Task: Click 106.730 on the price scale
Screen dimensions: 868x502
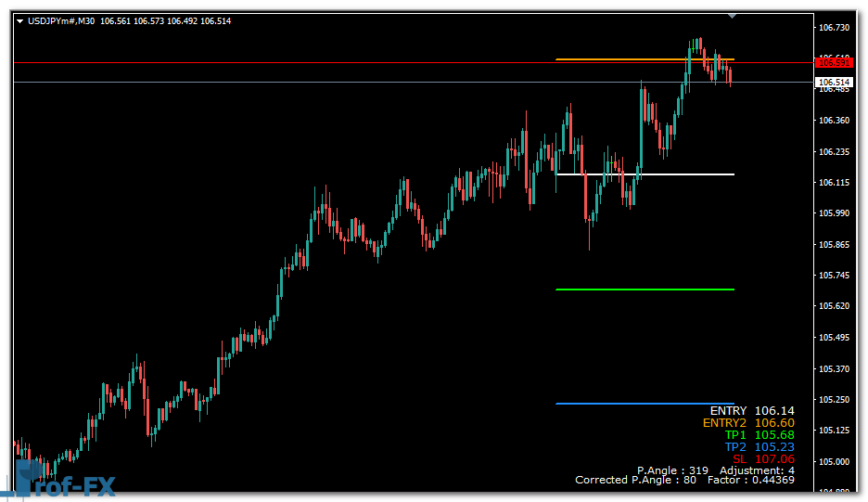Action: (x=835, y=28)
